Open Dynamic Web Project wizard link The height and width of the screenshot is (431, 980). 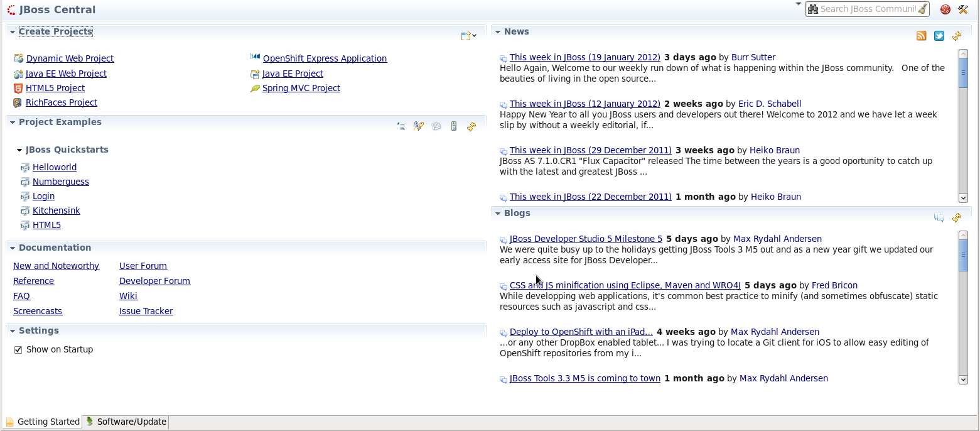pyautogui.click(x=70, y=58)
